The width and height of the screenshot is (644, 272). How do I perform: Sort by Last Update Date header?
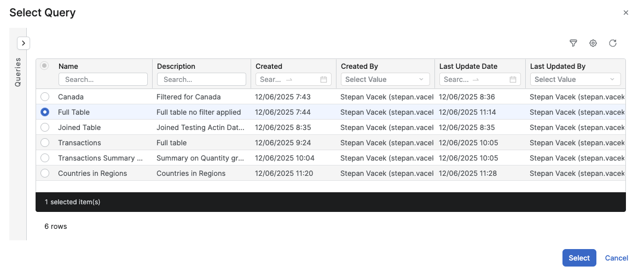(x=468, y=66)
